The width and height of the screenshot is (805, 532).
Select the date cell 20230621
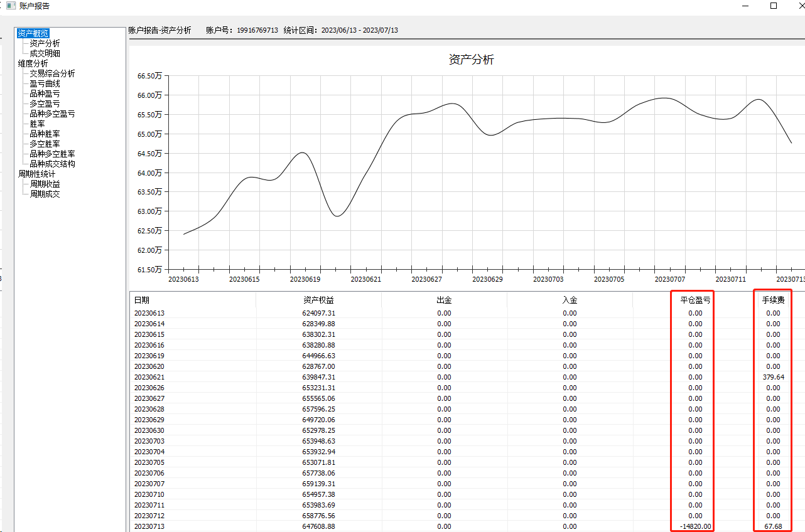149,377
